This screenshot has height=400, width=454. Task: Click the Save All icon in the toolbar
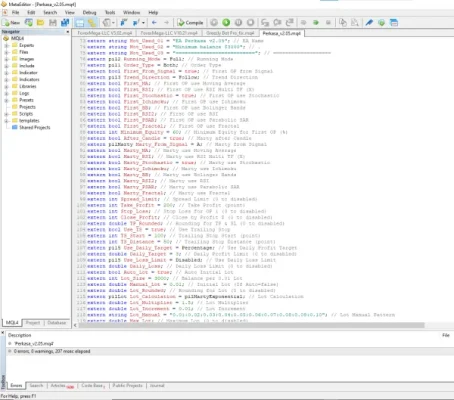point(65,23)
